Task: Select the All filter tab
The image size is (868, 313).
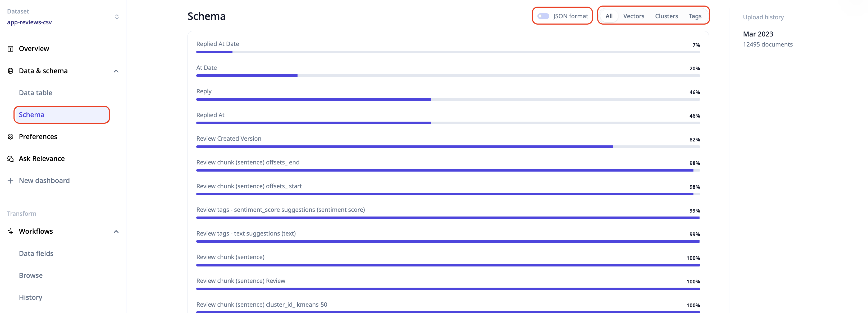Action: pos(609,16)
